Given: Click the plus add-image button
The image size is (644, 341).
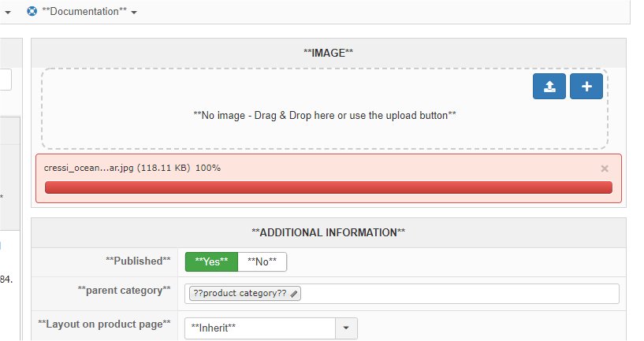Looking at the screenshot, I should (x=586, y=87).
